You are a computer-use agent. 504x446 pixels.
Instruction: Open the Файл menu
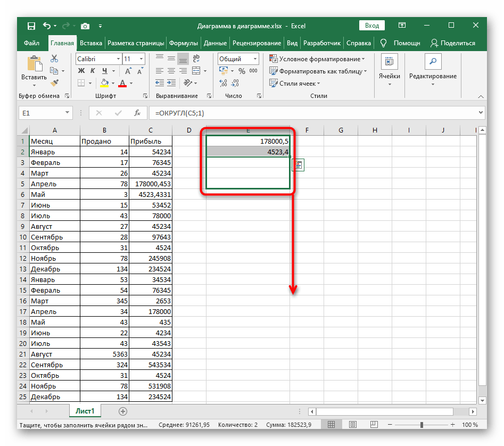pyautogui.click(x=31, y=43)
